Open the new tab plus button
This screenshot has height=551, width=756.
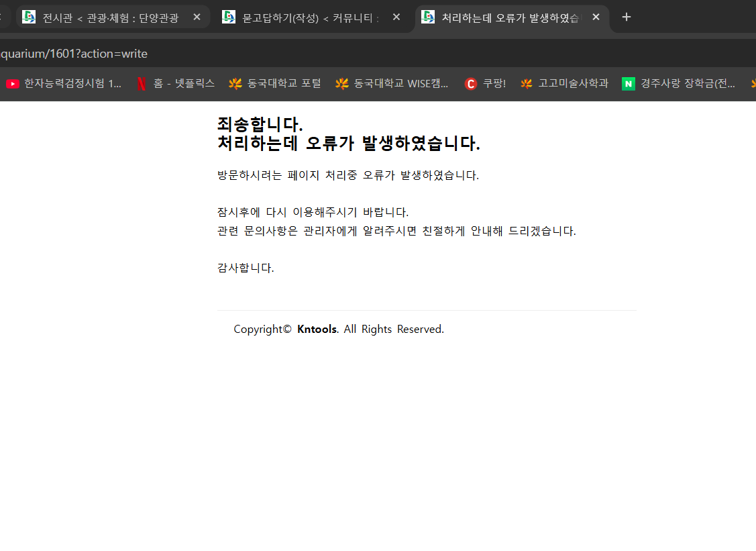coord(627,17)
